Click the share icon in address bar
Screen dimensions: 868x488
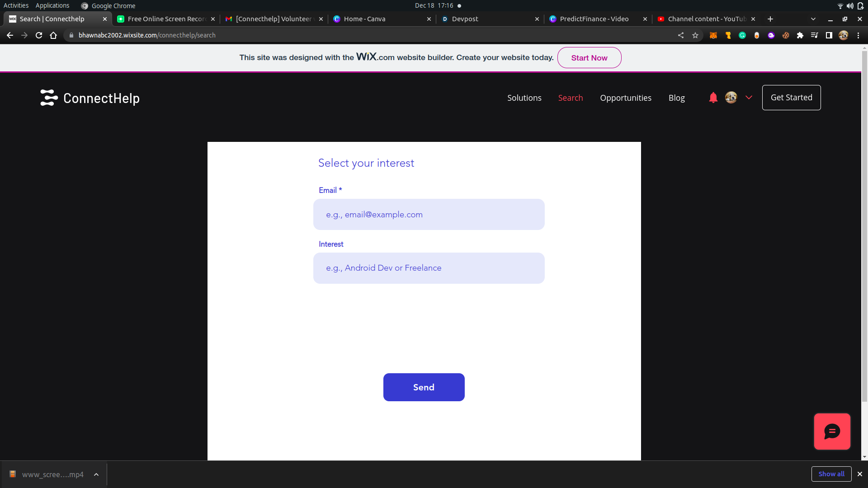click(x=681, y=35)
